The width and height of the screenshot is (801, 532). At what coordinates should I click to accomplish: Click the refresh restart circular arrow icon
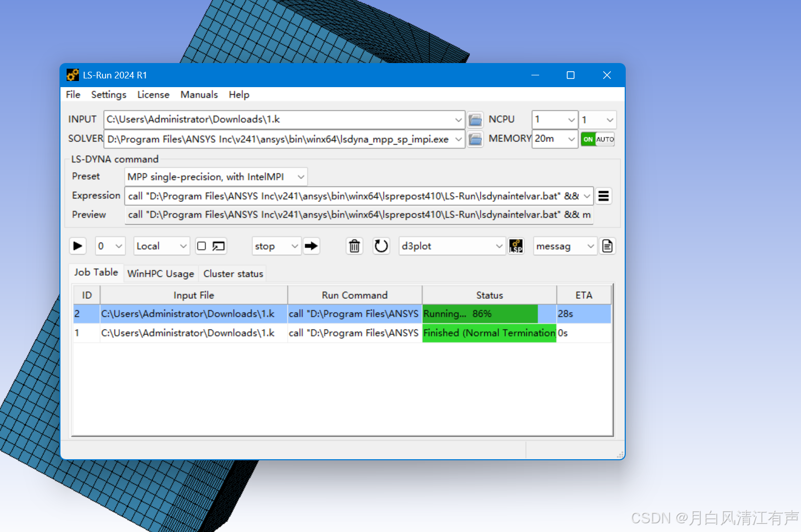[x=381, y=246]
